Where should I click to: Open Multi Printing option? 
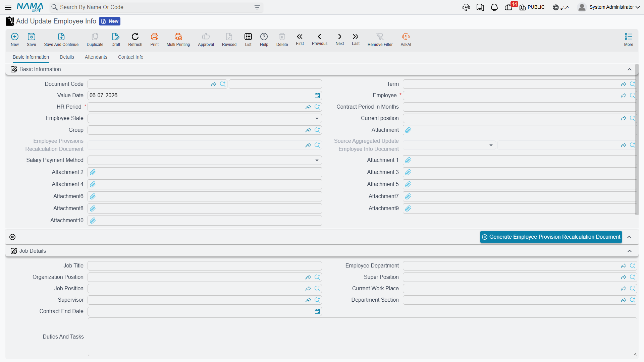[178, 40]
